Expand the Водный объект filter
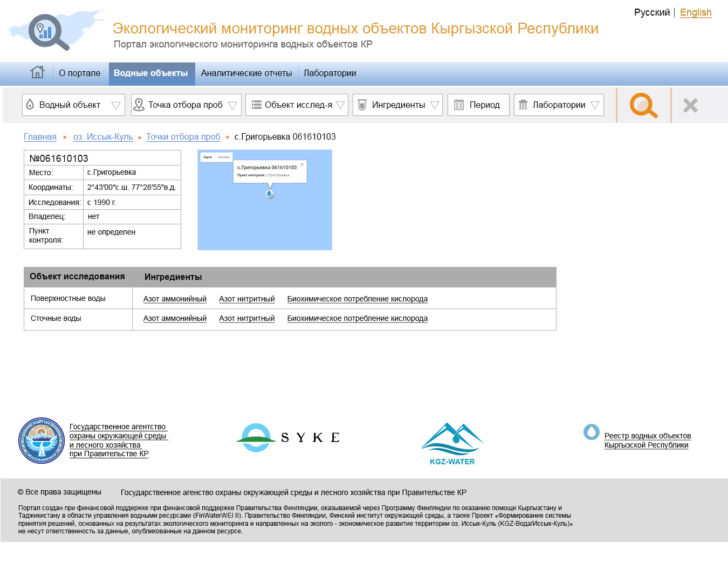 tap(73, 105)
